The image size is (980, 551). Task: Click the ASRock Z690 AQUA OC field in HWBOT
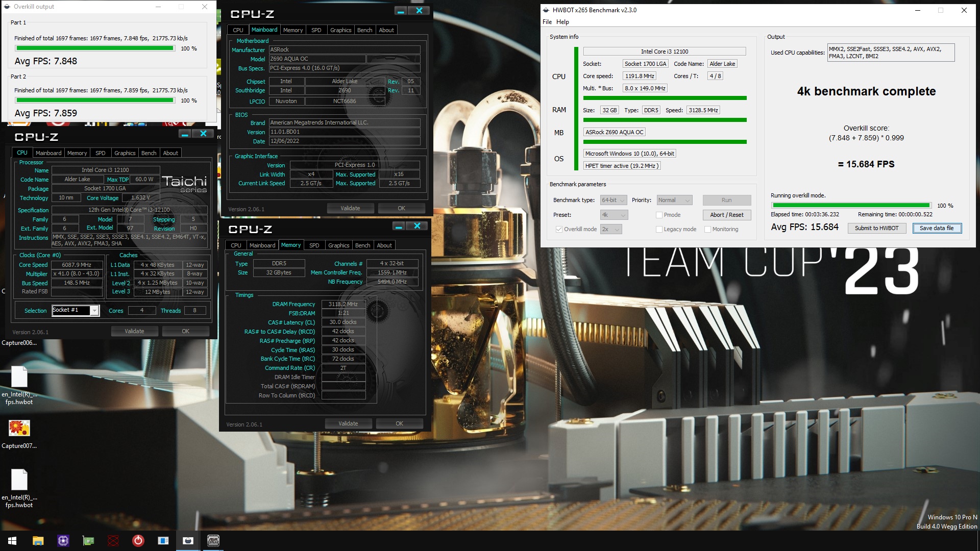tap(615, 132)
